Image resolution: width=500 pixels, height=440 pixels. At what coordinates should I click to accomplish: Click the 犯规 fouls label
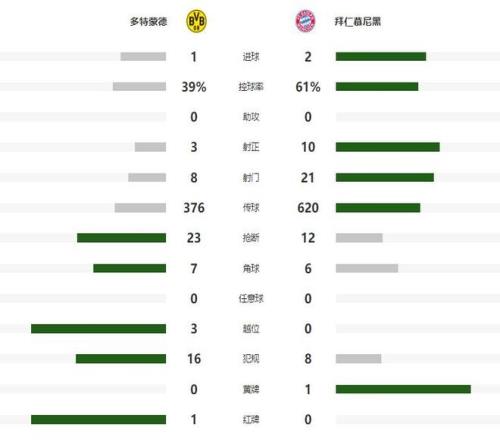[251, 359]
